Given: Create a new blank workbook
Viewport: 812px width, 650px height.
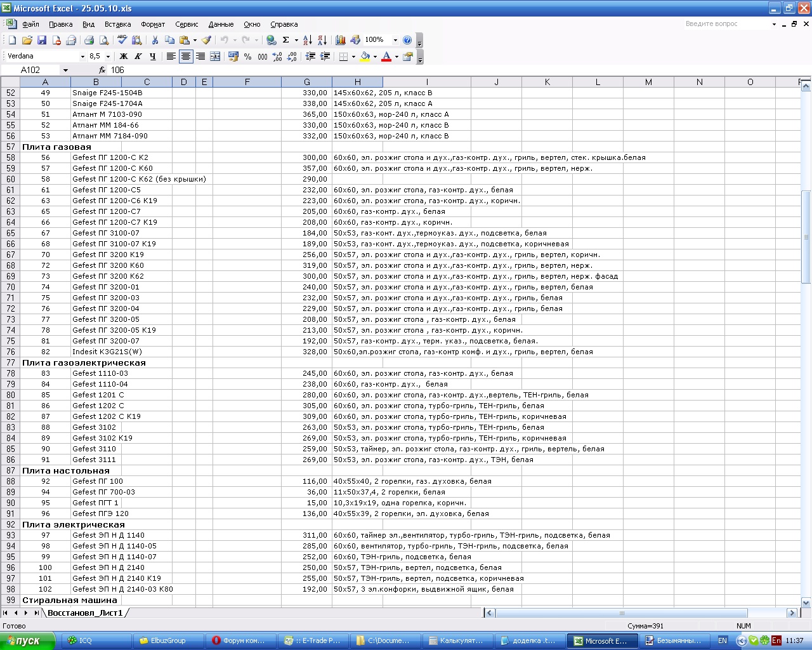Looking at the screenshot, I should 12,40.
